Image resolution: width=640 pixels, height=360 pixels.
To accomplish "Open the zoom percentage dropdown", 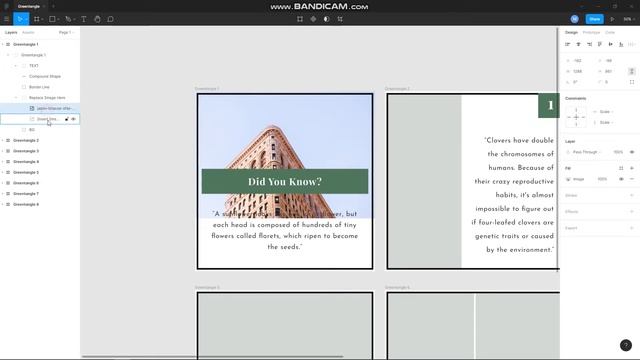I will click(x=629, y=19).
